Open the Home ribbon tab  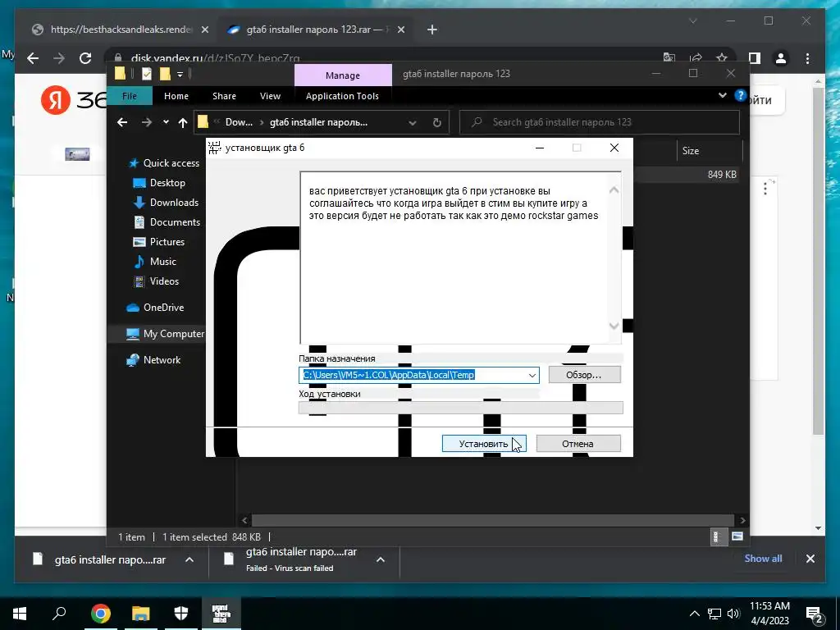click(x=176, y=96)
